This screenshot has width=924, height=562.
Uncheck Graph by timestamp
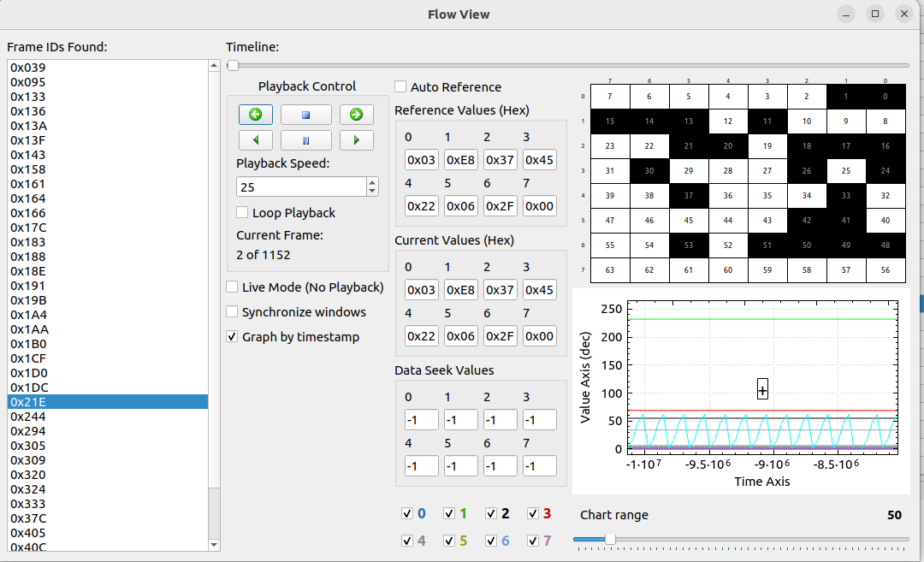232,337
